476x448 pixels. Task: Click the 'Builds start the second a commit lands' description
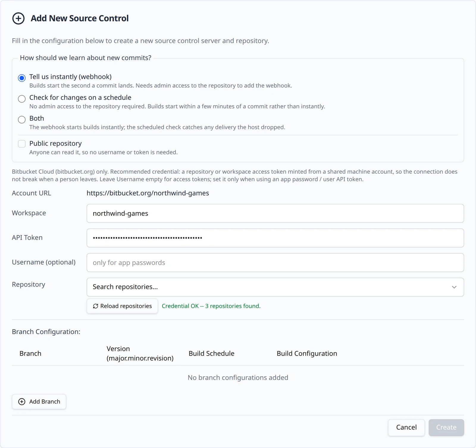pos(161,86)
